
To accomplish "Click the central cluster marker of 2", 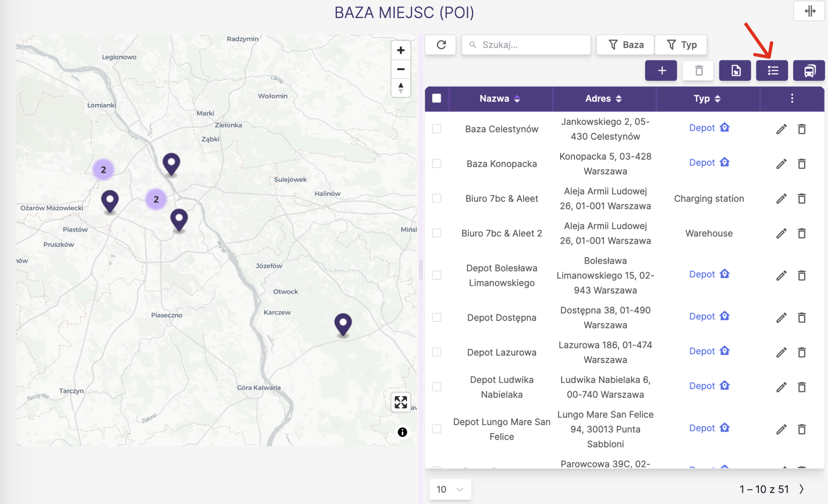I will pyautogui.click(x=156, y=199).
